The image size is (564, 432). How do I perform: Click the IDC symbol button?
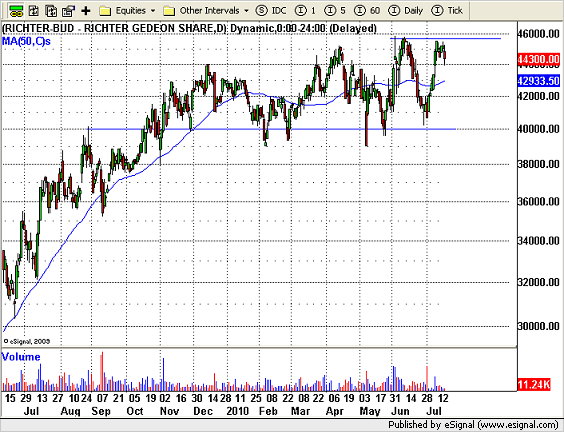pyautogui.click(x=279, y=11)
